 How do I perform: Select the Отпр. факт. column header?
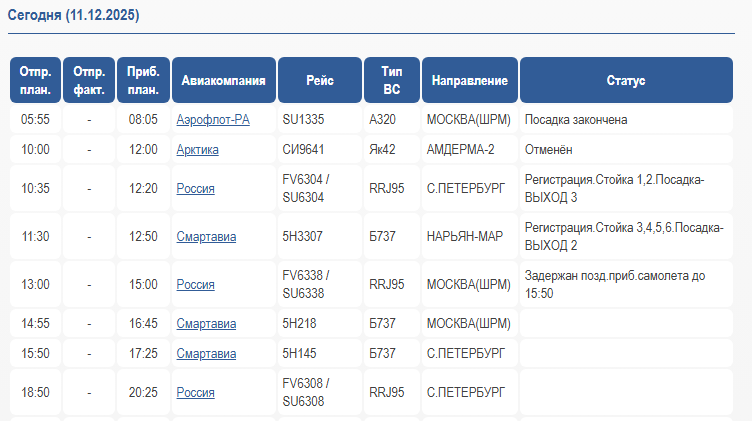click(89, 81)
